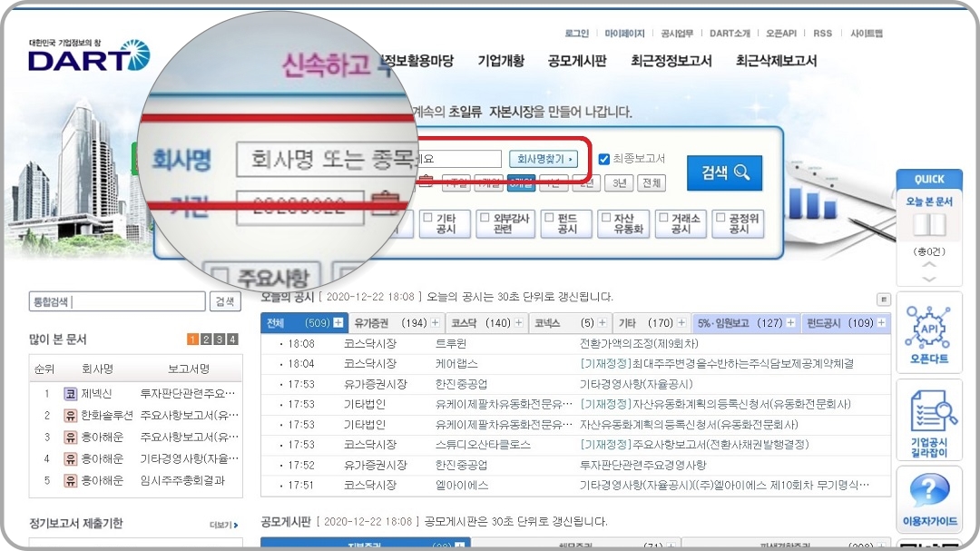980x551 pixels.
Task: Open the 사이트맵 link
Action: pyautogui.click(x=867, y=34)
